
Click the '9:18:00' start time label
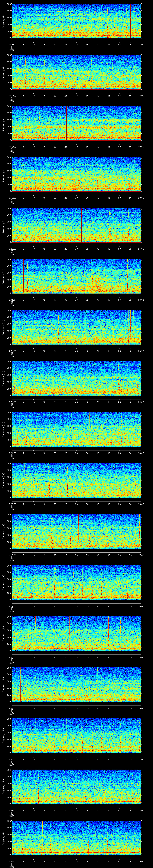click(x=12, y=147)
